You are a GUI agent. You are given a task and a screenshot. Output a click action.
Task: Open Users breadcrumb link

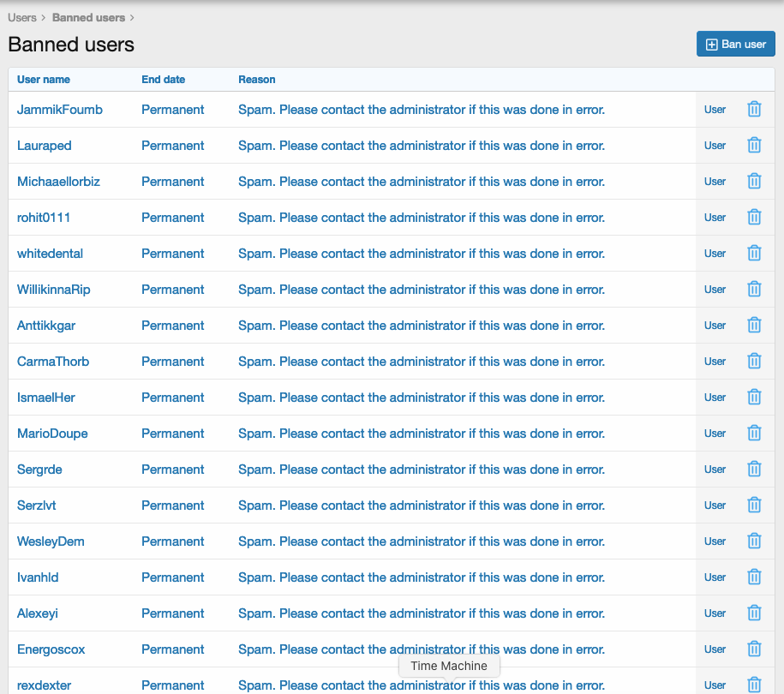click(x=22, y=17)
